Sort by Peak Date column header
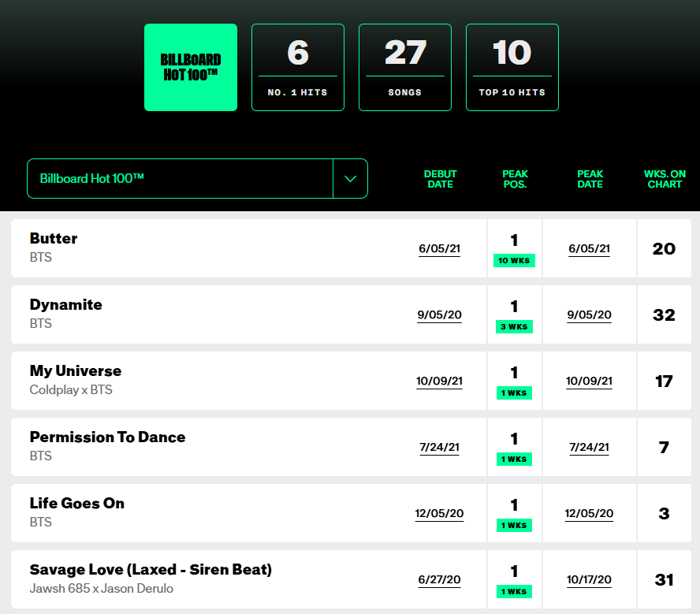 click(x=590, y=179)
